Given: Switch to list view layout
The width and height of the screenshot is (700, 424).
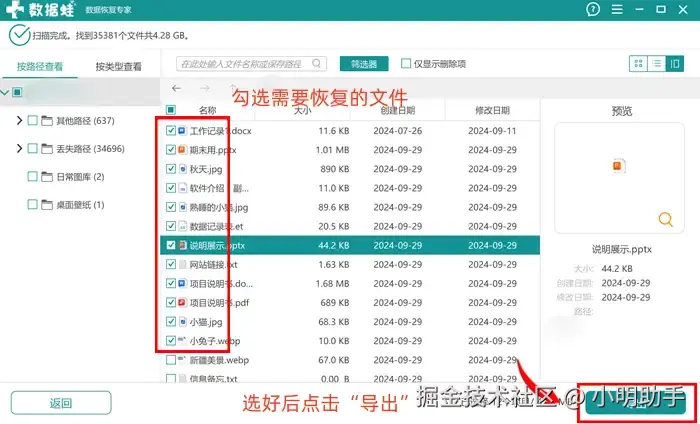Looking at the screenshot, I should tap(656, 63).
